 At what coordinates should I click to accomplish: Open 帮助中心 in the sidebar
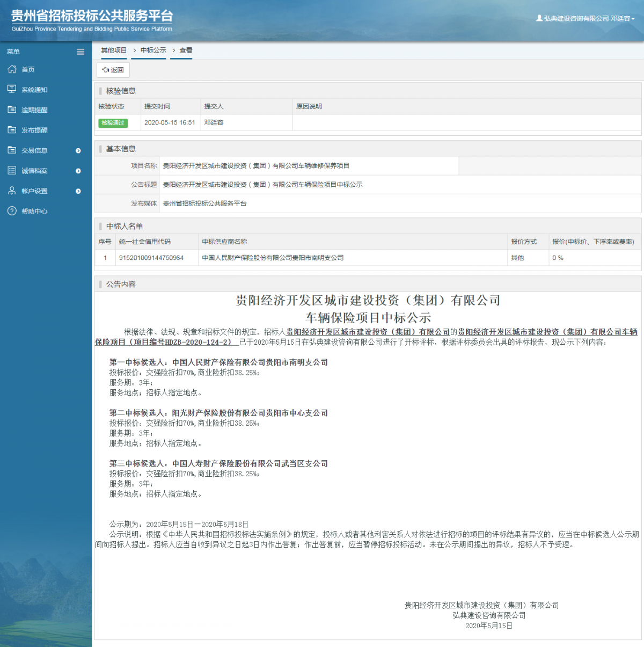tap(34, 212)
